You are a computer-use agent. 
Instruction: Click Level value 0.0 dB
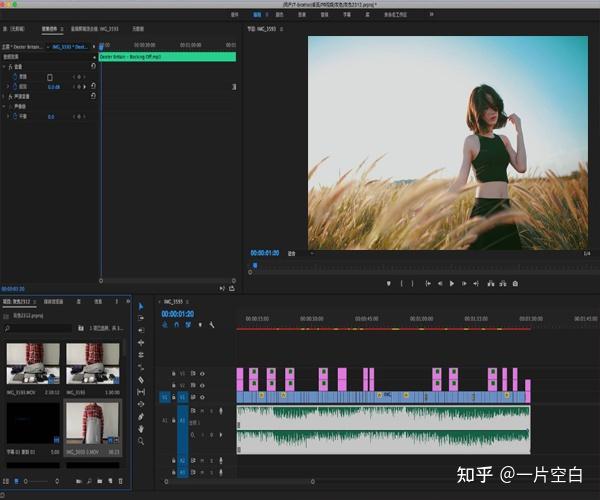(x=54, y=87)
